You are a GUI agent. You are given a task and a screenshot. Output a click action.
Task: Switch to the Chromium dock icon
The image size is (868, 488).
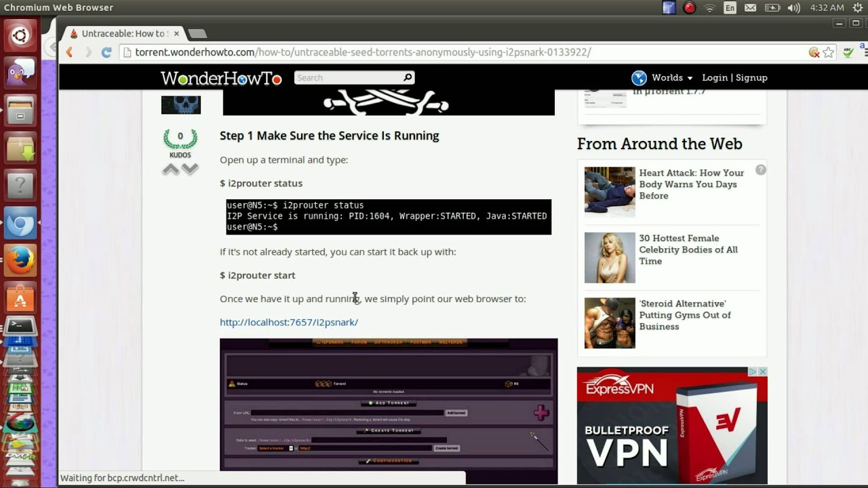(x=20, y=222)
